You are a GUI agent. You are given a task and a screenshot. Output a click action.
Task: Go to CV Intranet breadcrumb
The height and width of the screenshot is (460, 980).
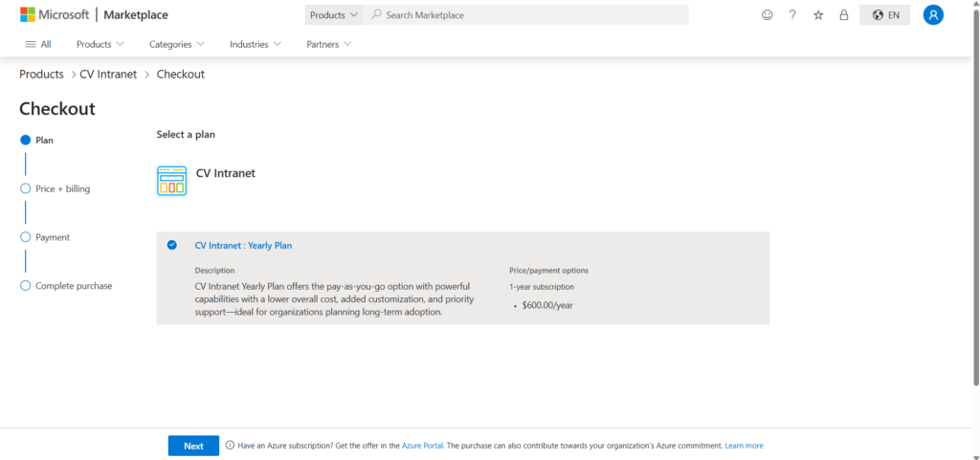[108, 75]
